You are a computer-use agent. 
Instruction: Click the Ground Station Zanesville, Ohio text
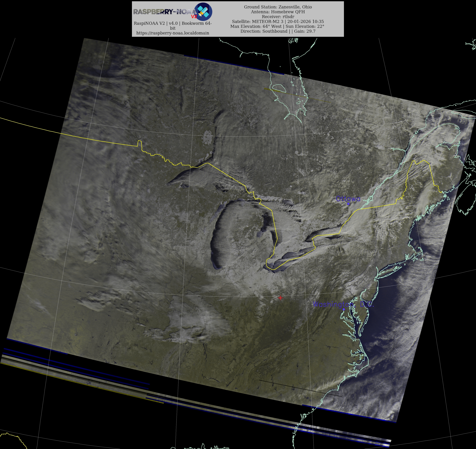pyautogui.click(x=278, y=7)
